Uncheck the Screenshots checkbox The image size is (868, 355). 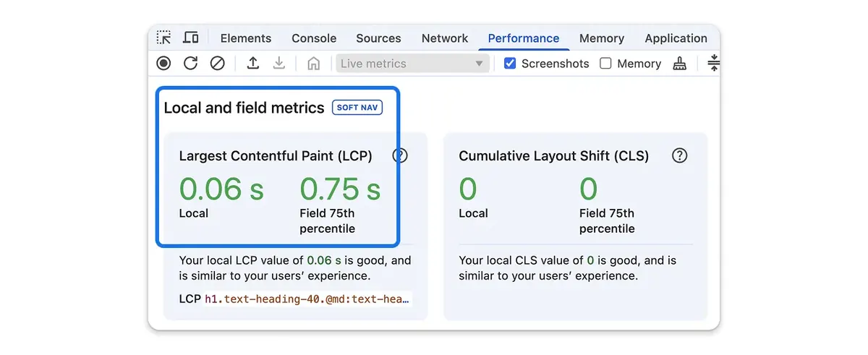coord(510,64)
